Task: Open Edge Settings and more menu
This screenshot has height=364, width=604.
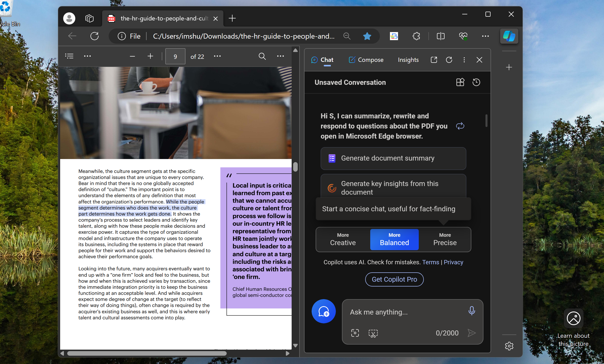Action: (x=485, y=36)
